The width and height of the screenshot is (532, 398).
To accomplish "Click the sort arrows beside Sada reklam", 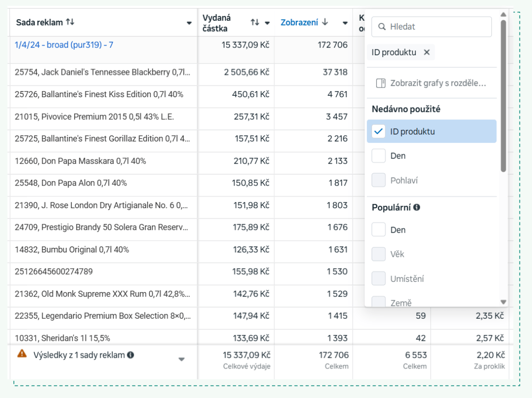I will coord(70,22).
